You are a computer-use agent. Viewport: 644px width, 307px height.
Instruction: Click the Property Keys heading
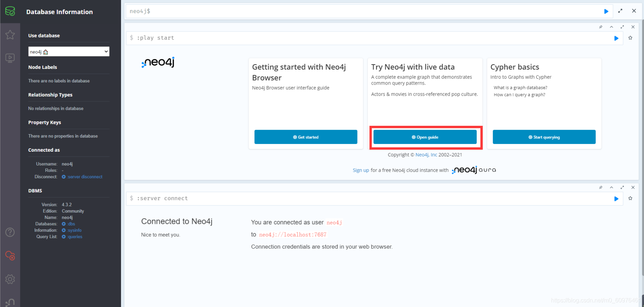[x=44, y=123]
